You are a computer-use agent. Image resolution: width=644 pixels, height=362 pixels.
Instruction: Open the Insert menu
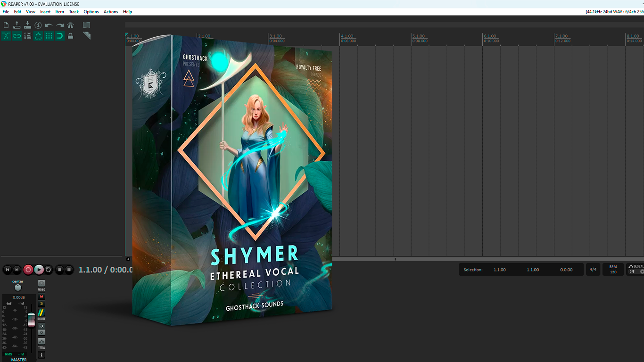tap(45, 12)
